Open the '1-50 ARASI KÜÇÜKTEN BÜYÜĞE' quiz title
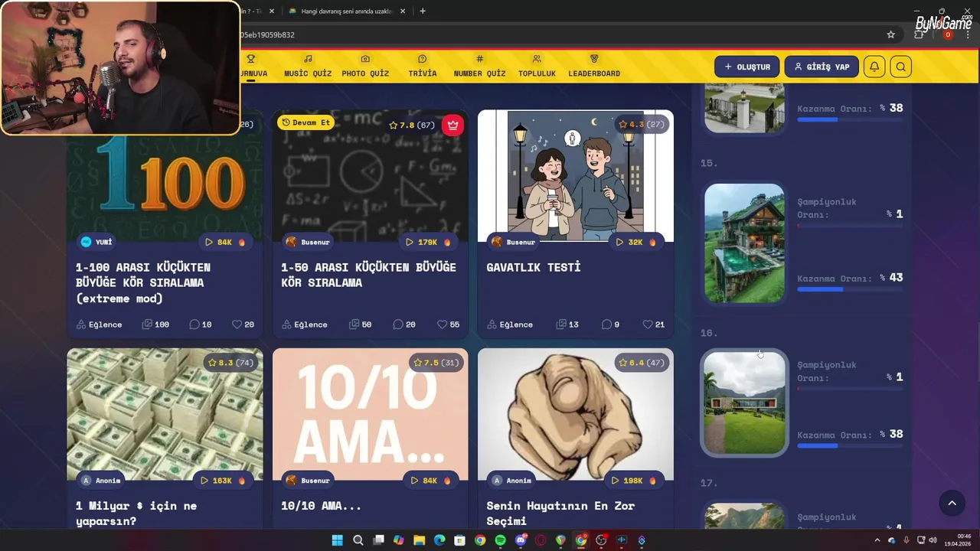The image size is (980, 551). click(x=368, y=275)
